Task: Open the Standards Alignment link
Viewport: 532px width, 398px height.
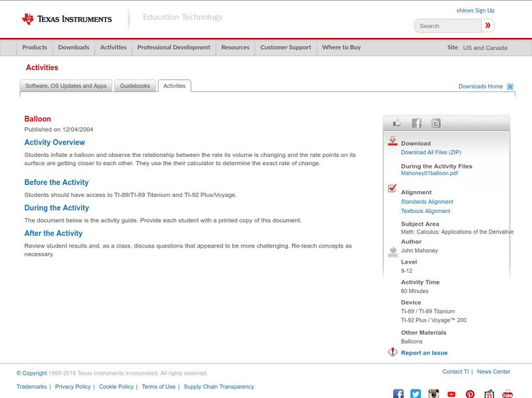Action: click(427, 202)
